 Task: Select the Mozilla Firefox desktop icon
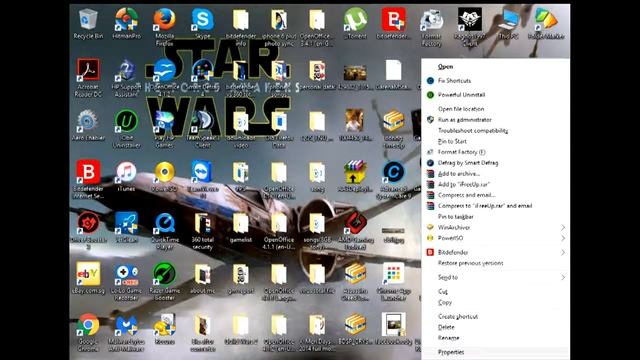click(x=164, y=20)
